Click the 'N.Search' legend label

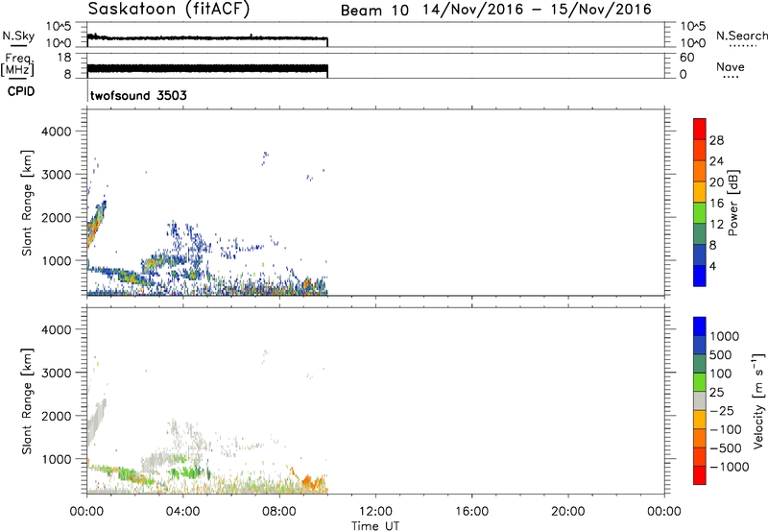click(x=741, y=36)
